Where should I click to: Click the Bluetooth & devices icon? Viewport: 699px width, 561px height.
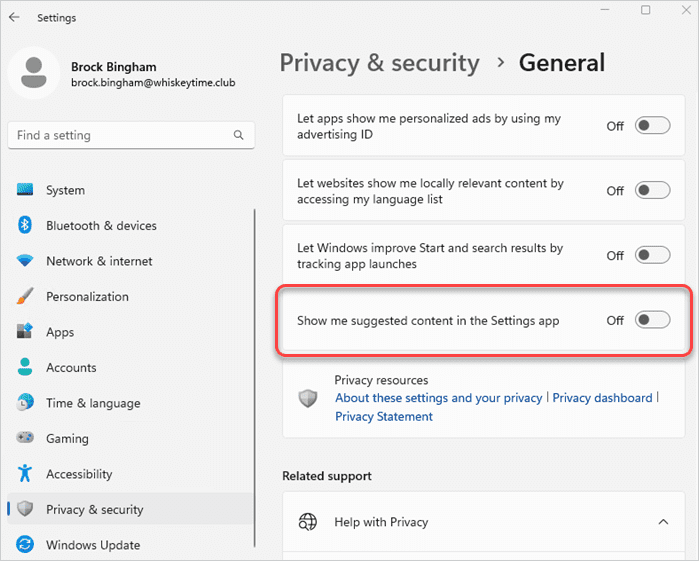coord(26,225)
